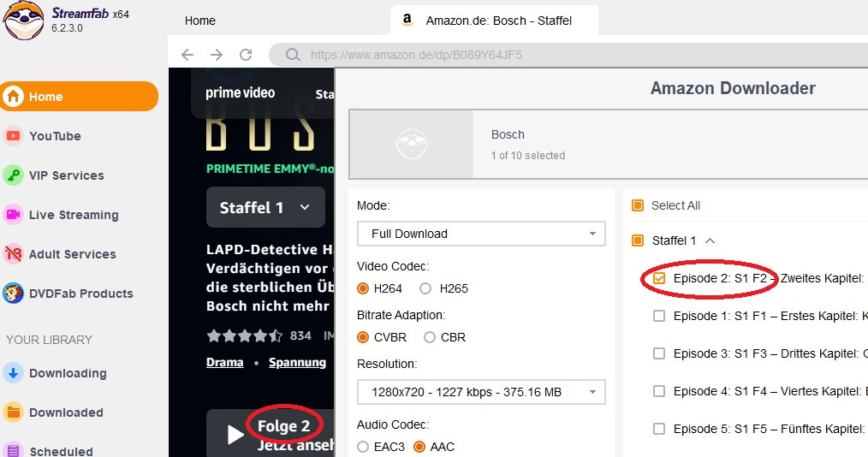Open the Downloading arrow icon
Image resolution: width=868 pixels, height=457 pixels.
coord(13,372)
